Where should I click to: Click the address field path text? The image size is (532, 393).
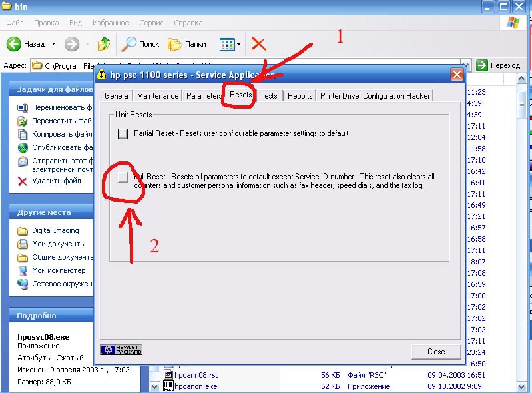(x=69, y=65)
